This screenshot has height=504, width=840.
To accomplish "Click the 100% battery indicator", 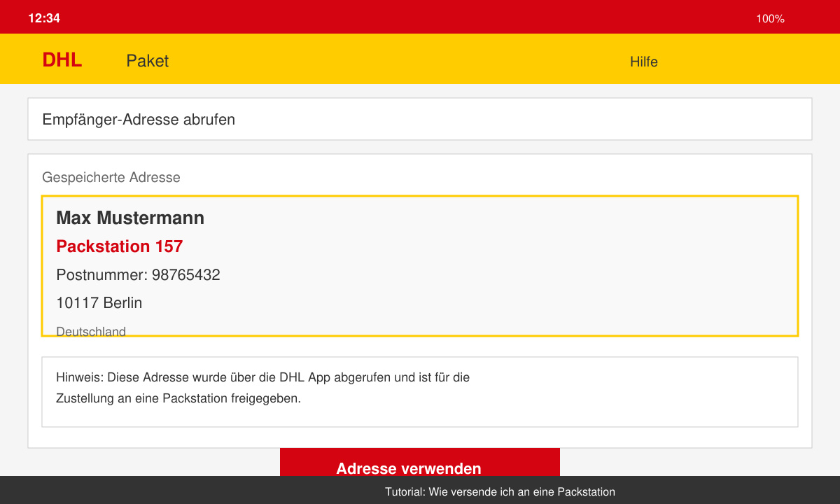I will click(770, 19).
